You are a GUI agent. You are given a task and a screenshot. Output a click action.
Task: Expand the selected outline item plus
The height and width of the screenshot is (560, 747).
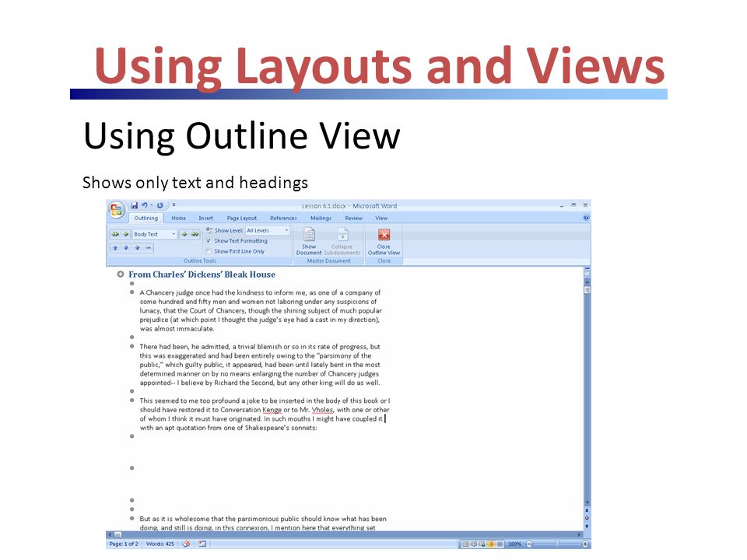coord(137,248)
